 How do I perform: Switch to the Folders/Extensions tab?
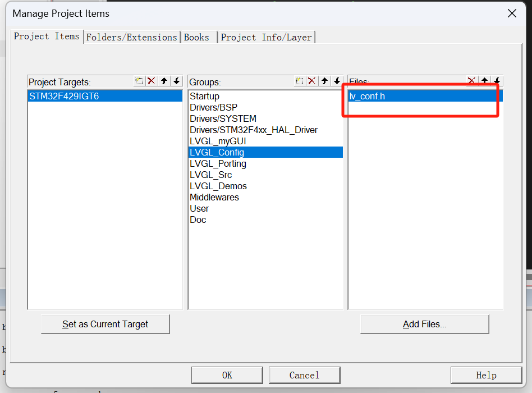131,37
